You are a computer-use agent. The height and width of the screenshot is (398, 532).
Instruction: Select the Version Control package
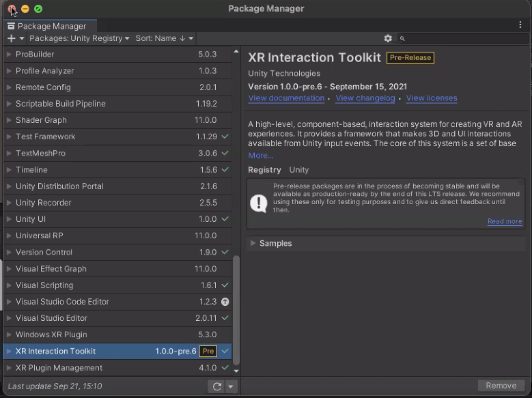click(x=117, y=252)
